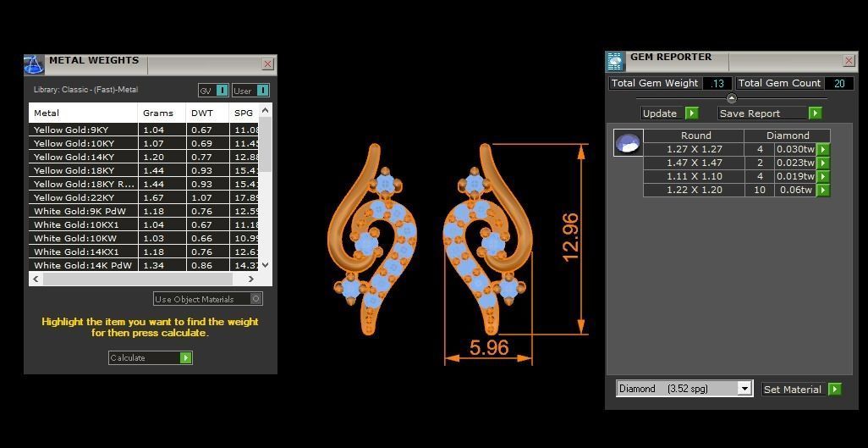This screenshot has height=448, width=868.
Task: Click the Grams column header
Action: click(161, 113)
